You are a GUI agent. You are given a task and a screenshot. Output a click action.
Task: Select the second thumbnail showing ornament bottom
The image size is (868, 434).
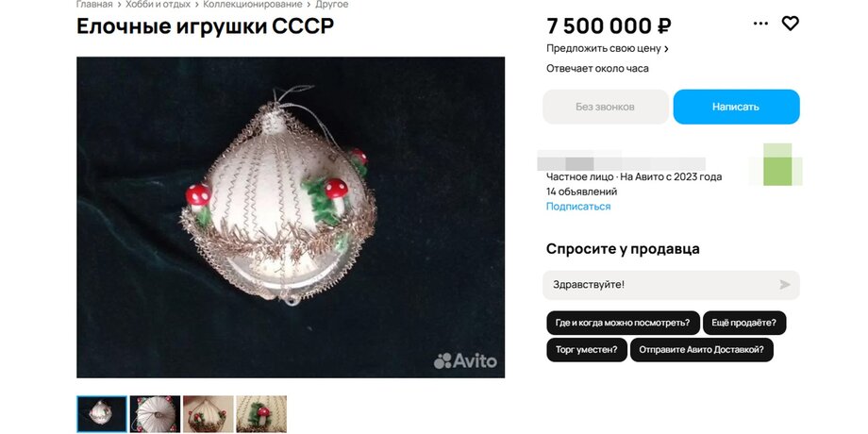coord(155,413)
